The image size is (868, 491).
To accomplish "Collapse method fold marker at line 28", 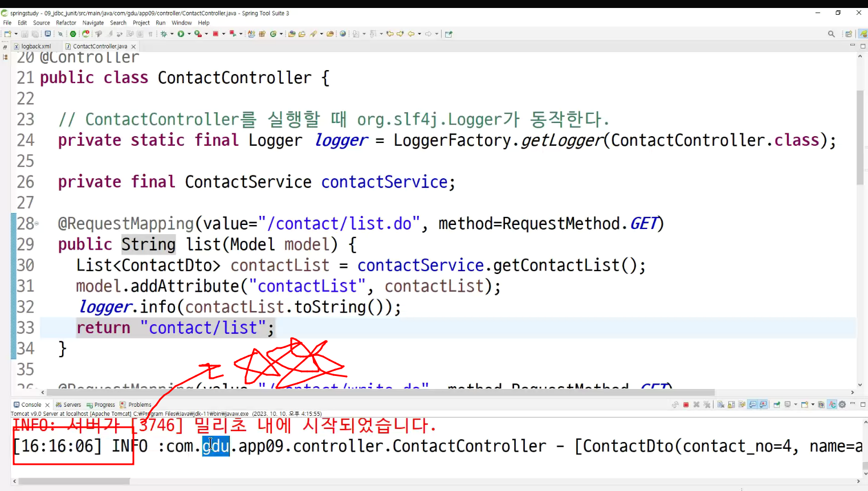I will click(x=37, y=223).
